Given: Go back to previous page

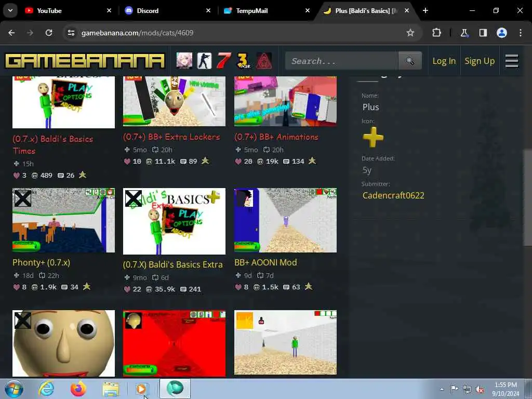Looking at the screenshot, I should 11,33.
